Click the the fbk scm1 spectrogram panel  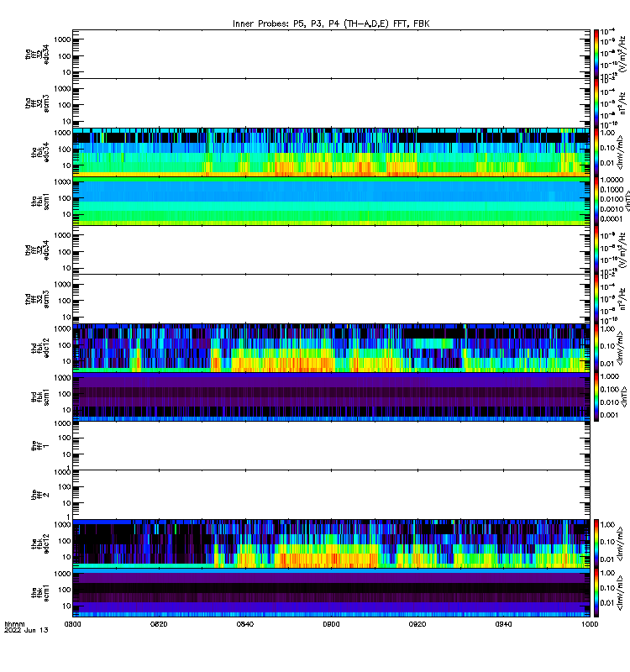click(331, 593)
